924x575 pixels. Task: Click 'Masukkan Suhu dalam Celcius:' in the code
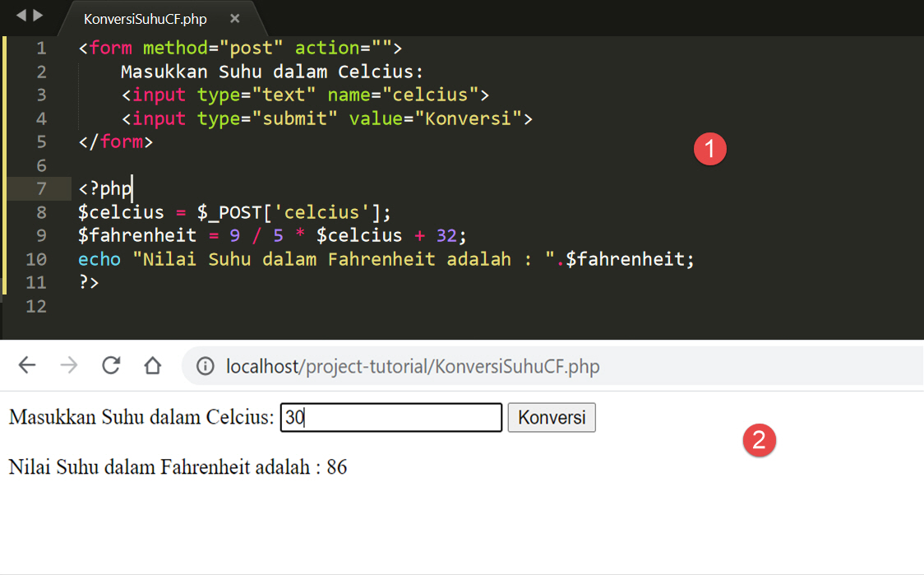[x=272, y=72]
